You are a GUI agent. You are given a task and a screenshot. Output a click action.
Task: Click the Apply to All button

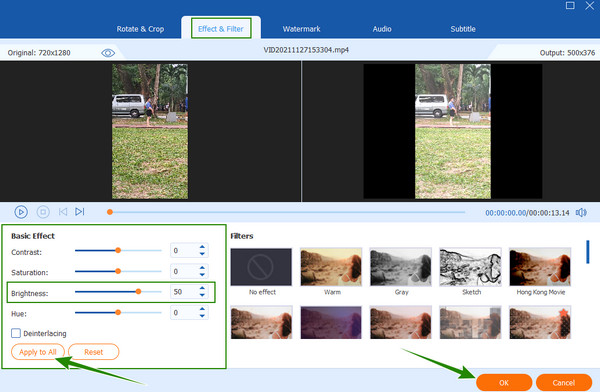pos(38,352)
